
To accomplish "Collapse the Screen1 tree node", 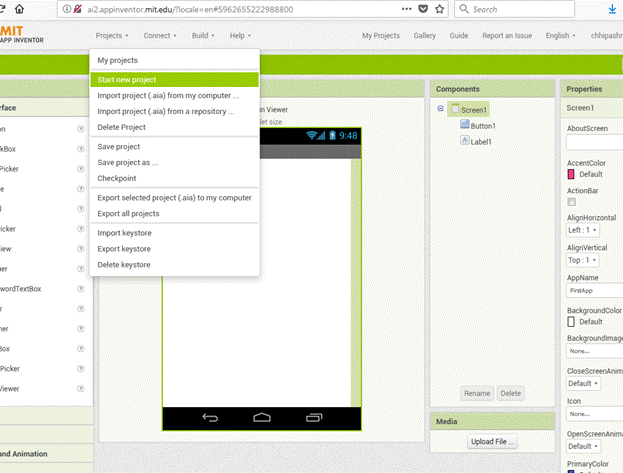I will 440,109.
